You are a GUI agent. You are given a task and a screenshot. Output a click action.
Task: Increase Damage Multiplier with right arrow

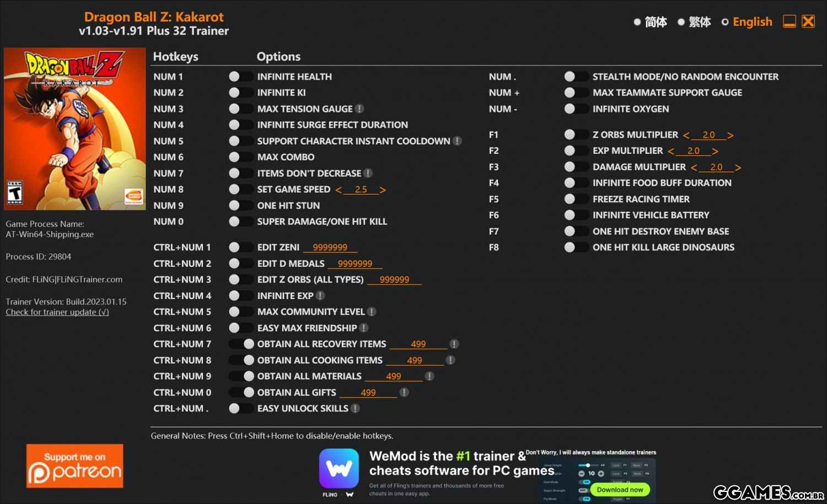738,167
